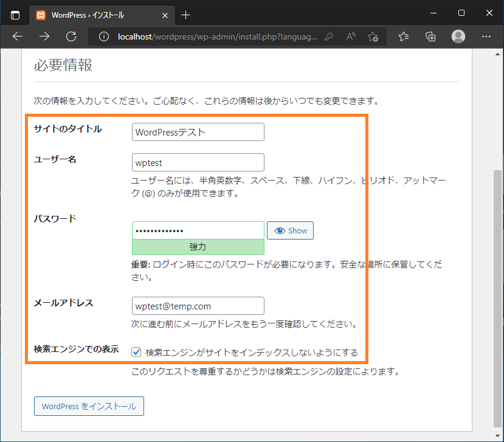Click the 強力 password strength indicator
This screenshot has height=442, width=504.
pos(198,247)
